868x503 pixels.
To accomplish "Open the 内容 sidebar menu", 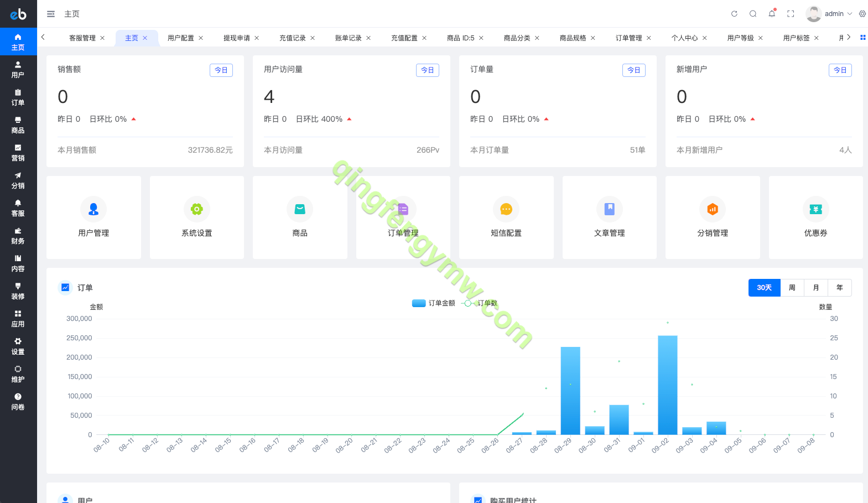I will (x=18, y=263).
